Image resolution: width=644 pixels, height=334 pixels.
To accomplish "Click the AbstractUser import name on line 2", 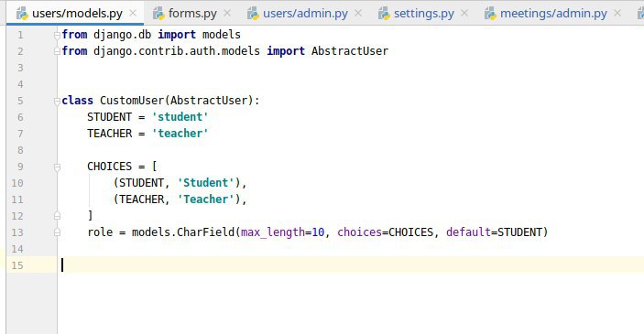I will click(x=350, y=51).
